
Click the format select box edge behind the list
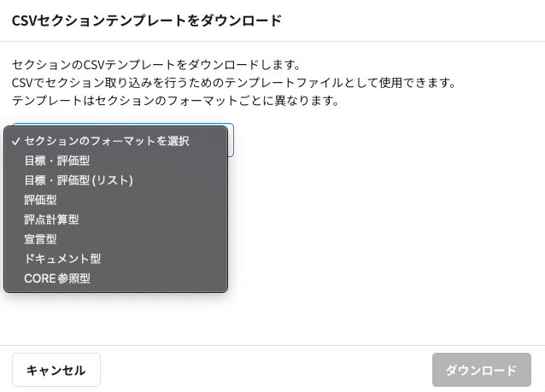click(x=231, y=140)
